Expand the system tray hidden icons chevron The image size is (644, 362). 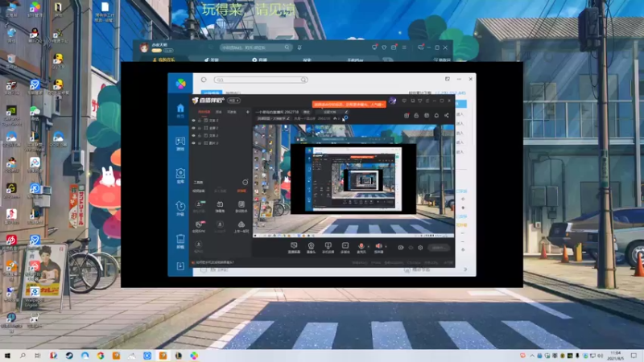[532, 356]
